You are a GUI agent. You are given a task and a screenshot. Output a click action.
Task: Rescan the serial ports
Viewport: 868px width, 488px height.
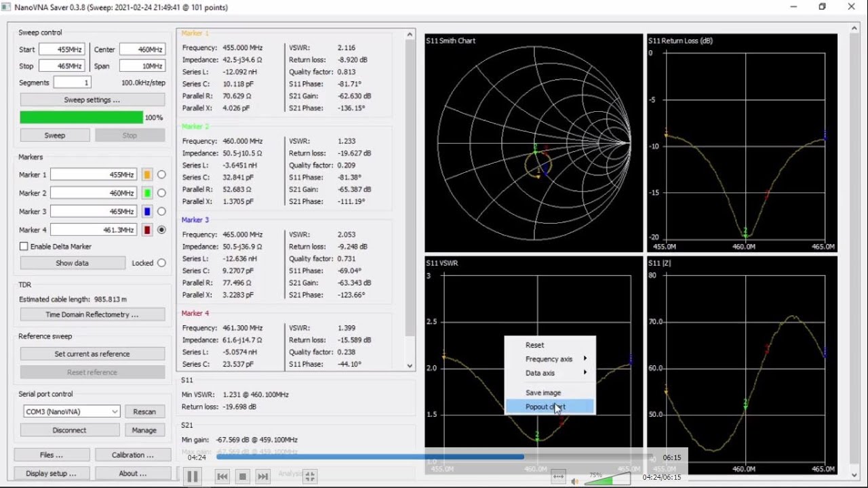click(x=144, y=411)
